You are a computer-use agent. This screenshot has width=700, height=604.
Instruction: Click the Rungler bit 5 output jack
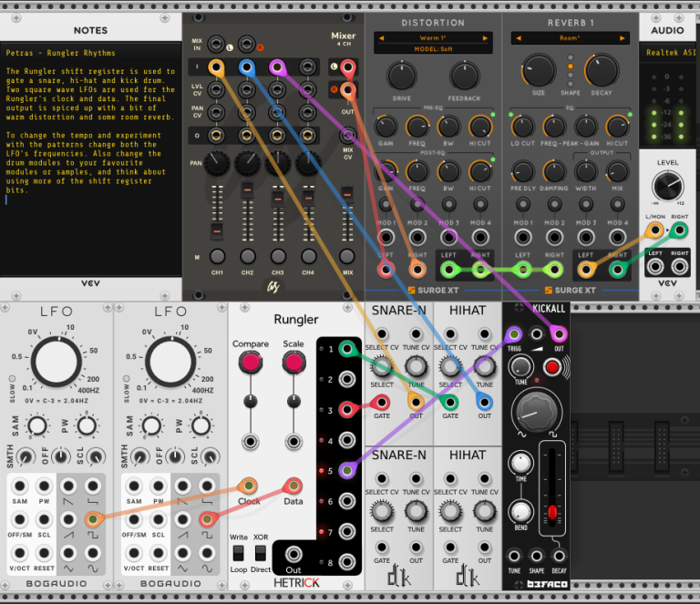(x=347, y=471)
